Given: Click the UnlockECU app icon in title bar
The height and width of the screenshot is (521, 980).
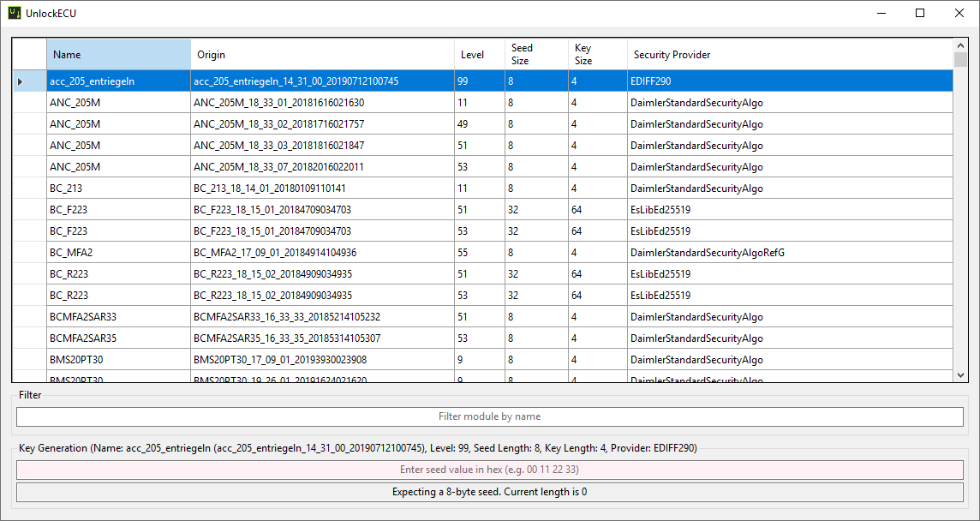Looking at the screenshot, I should (14, 13).
